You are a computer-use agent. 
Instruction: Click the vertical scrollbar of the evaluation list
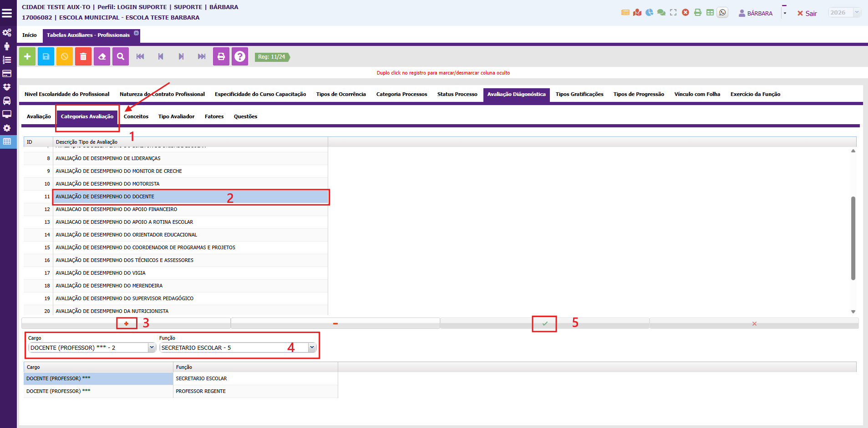click(853, 237)
